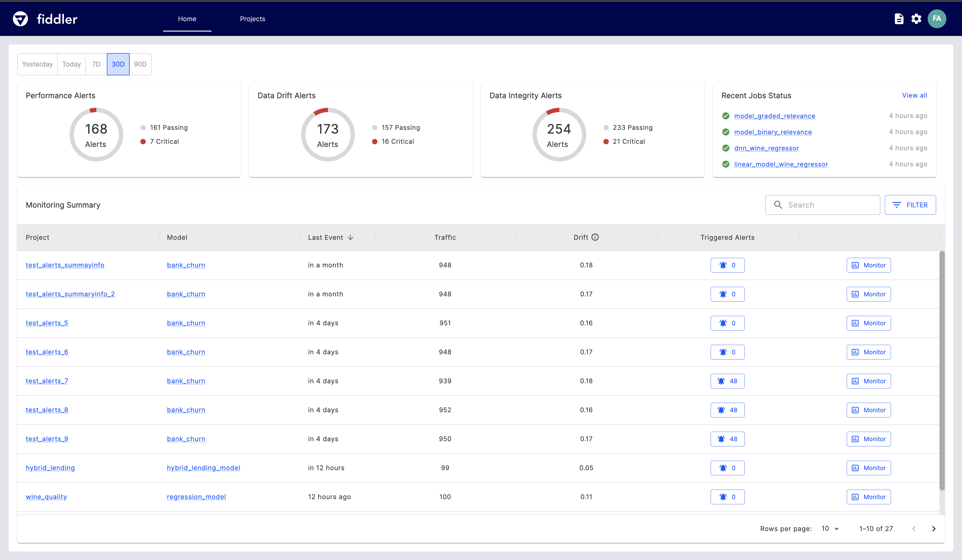Open the FILTER options
Screen dimensions: 962x560
click(910, 205)
